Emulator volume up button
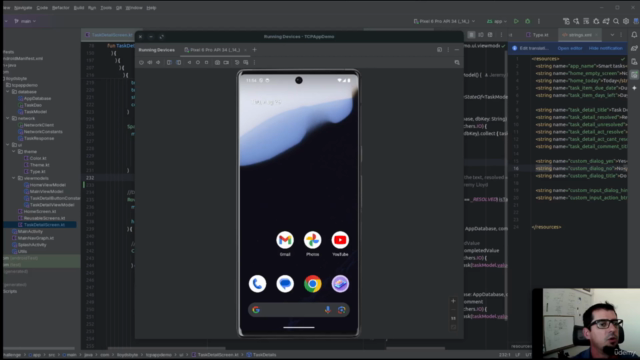This screenshot has width=640, height=360. pyautogui.click(x=150, y=62)
